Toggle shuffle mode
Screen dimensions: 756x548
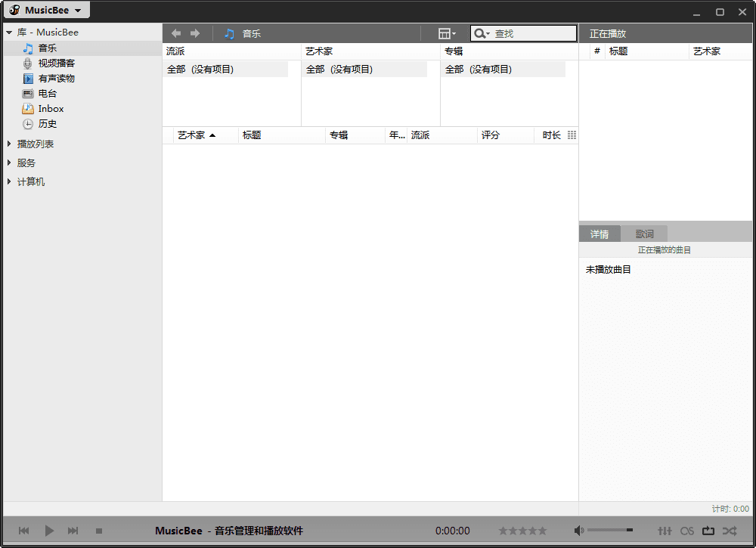pyautogui.click(x=730, y=531)
